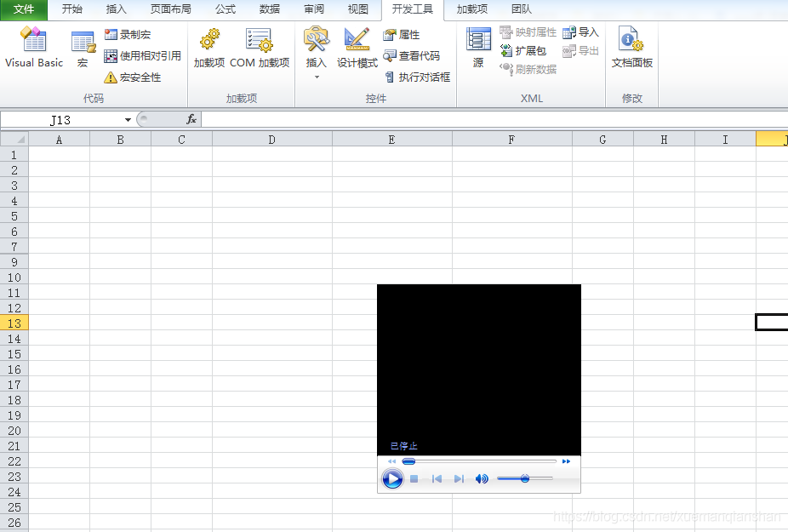Viewport: 788px width, 532px height.
Task: Switch to the 插入 ribbon tab
Action: pos(116,9)
